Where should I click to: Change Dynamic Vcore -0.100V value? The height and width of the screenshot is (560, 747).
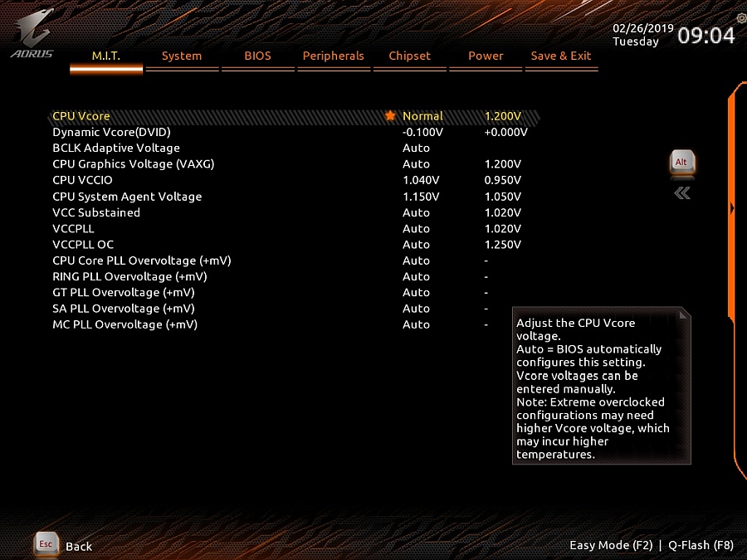(x=422, y=133)
